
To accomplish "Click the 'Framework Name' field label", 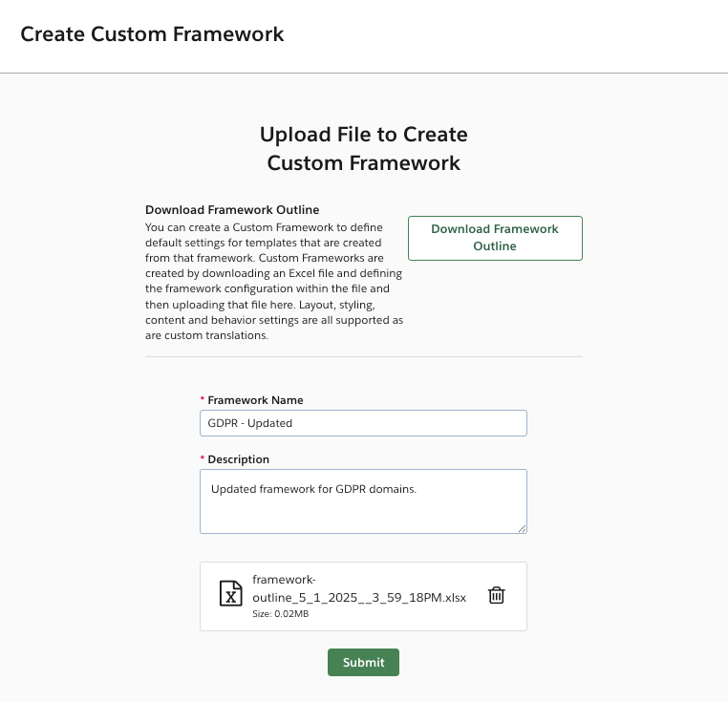I will point(255,400).
